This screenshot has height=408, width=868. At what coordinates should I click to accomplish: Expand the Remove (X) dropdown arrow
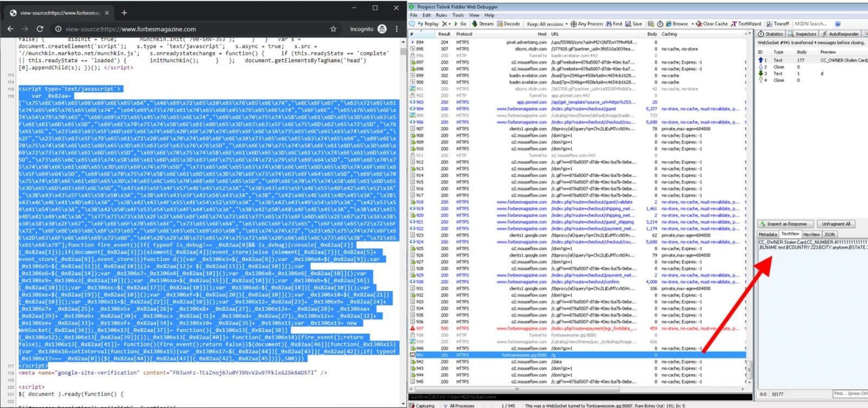pos(450,24)
